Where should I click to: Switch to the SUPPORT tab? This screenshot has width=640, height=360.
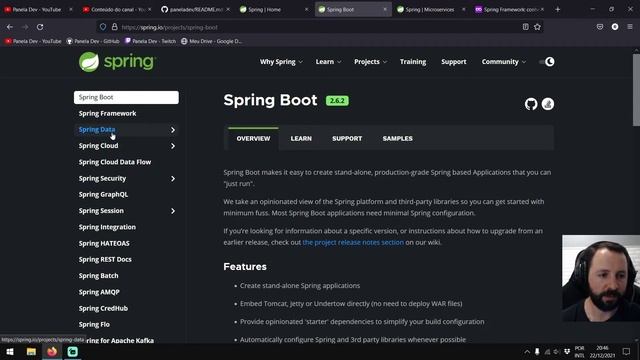coord(347,139)
